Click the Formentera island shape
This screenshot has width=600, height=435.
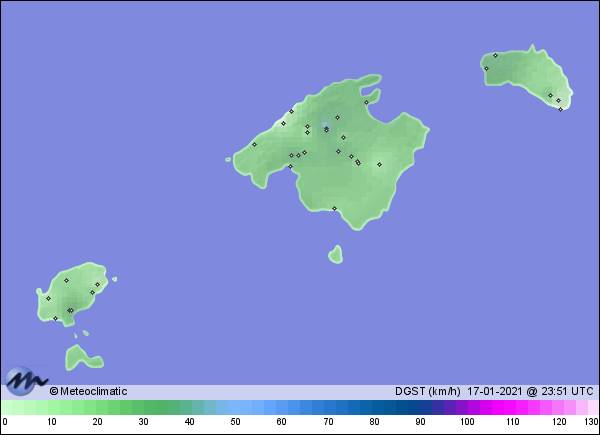[84, 358]
